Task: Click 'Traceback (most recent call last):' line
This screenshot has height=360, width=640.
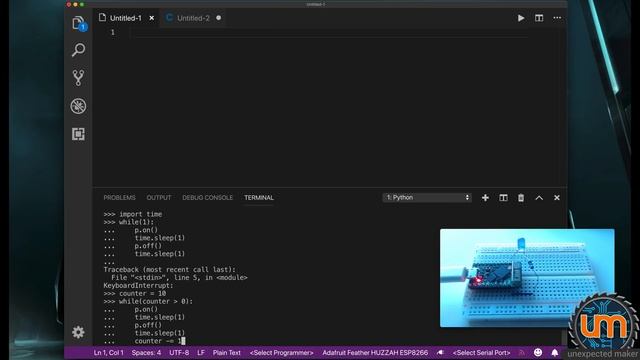Action: (169, 269)
